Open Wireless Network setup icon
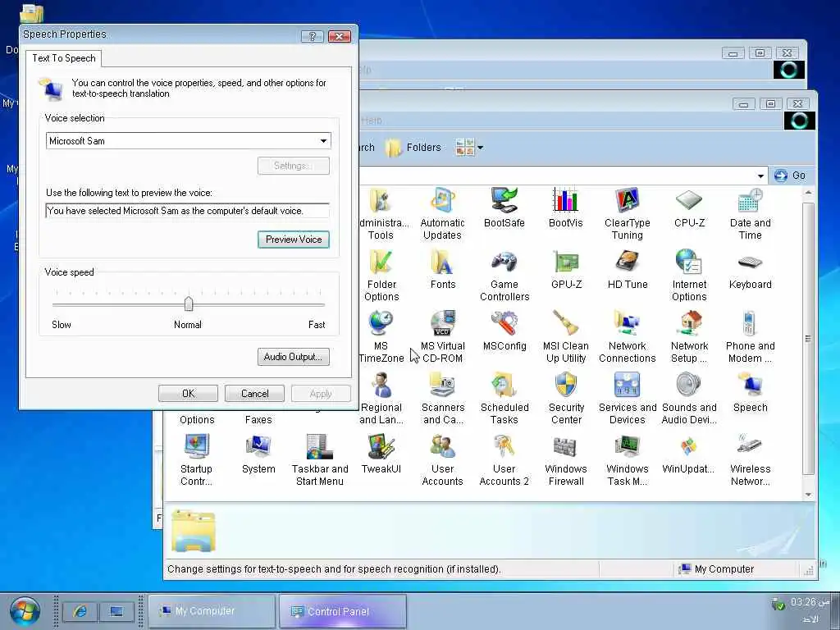Image resolution: width=840 pixels, height=630 pixels. (750, 460)
